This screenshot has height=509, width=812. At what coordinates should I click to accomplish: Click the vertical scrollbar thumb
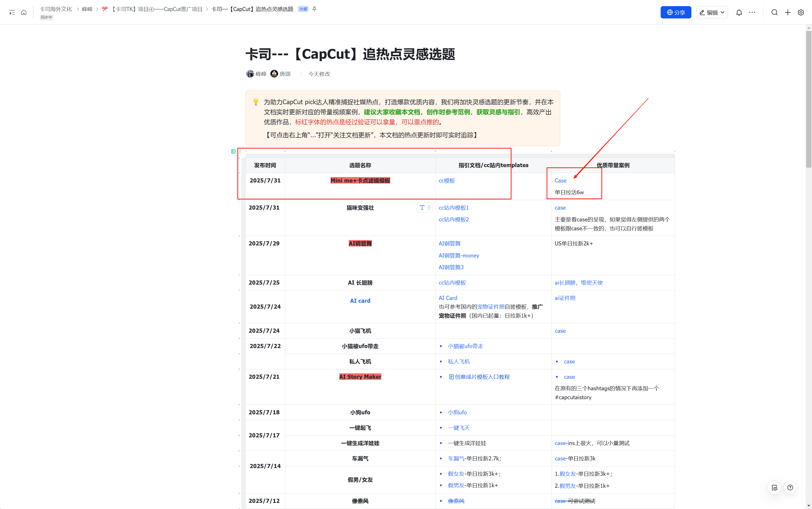(809, 99)
